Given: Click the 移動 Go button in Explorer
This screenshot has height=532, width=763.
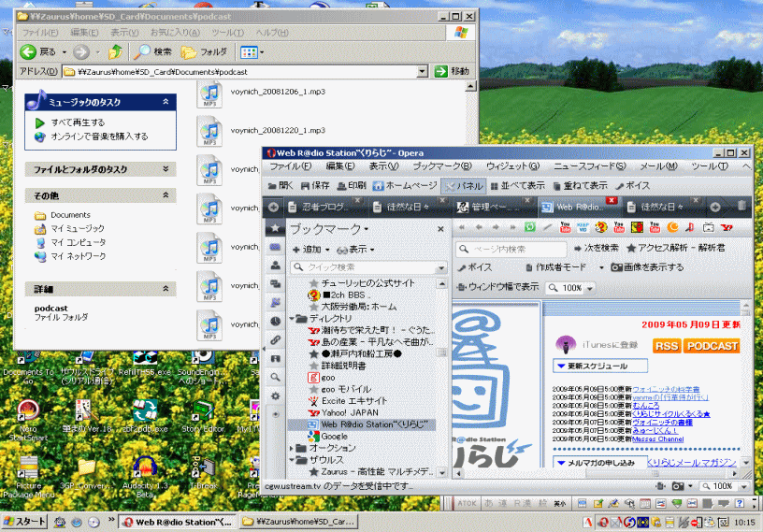Looking at the screenshot, I should (x=453, y=72).
